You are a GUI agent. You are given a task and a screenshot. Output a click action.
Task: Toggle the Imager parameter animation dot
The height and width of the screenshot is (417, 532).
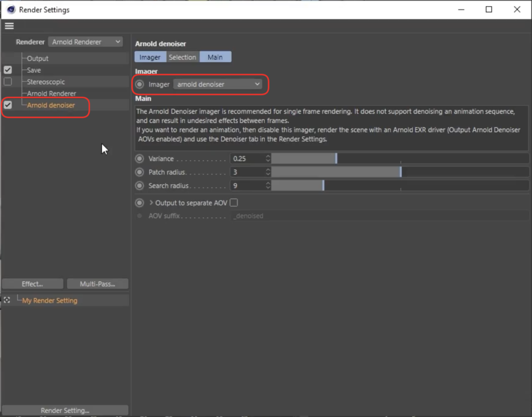139,84
